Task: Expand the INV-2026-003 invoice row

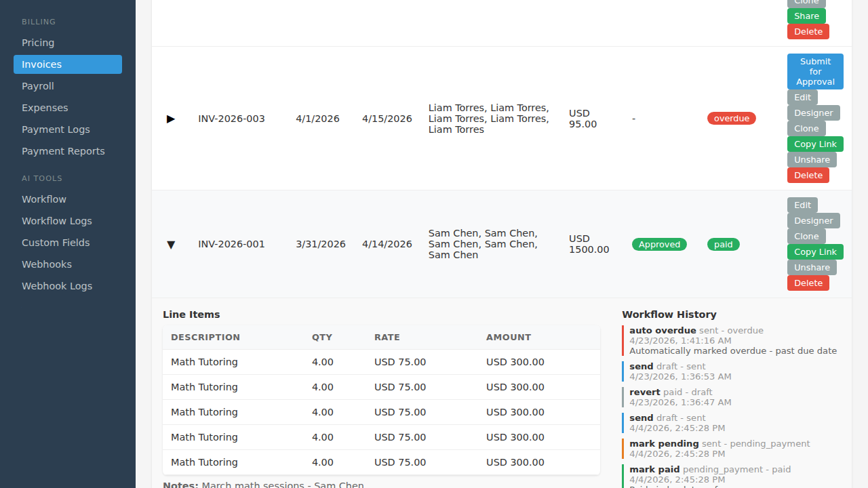Action: coord(171,119)
